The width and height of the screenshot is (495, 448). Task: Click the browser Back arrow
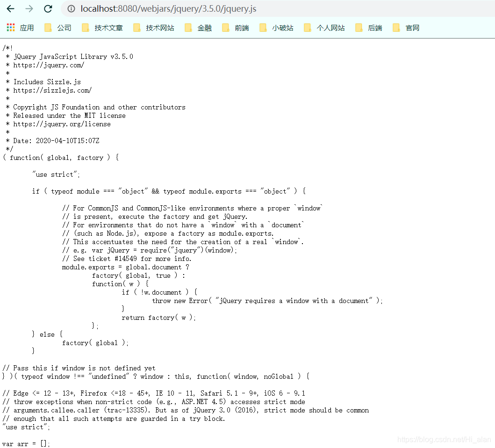10,9
